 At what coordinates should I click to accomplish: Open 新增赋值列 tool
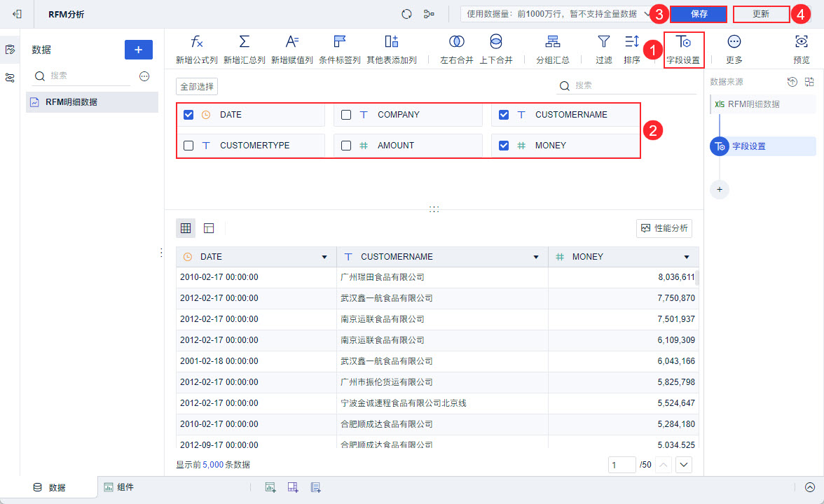click(291, 49)
